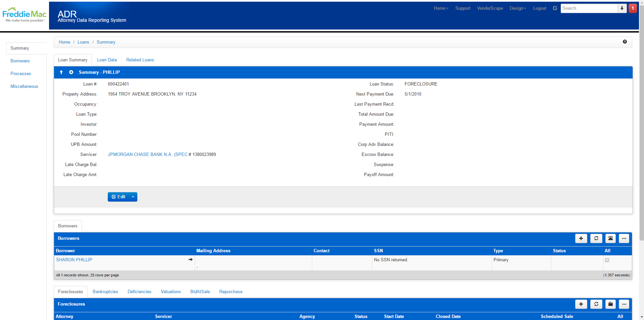644x320 pixels.
Task: Click the telephone icon in Borrowers panel
Action: tap(611, 238)
